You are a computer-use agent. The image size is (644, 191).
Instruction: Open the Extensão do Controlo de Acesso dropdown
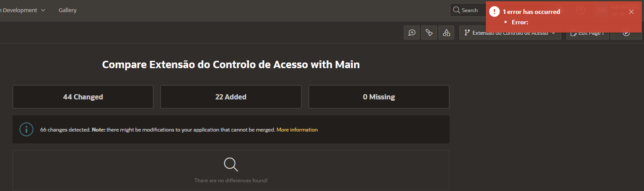(510, 33)
